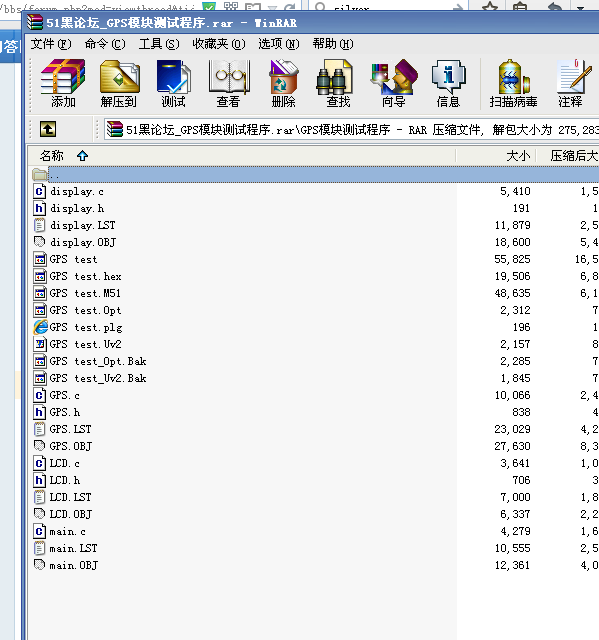Click the display.OBJ file icon

click(x=39, y=242)
